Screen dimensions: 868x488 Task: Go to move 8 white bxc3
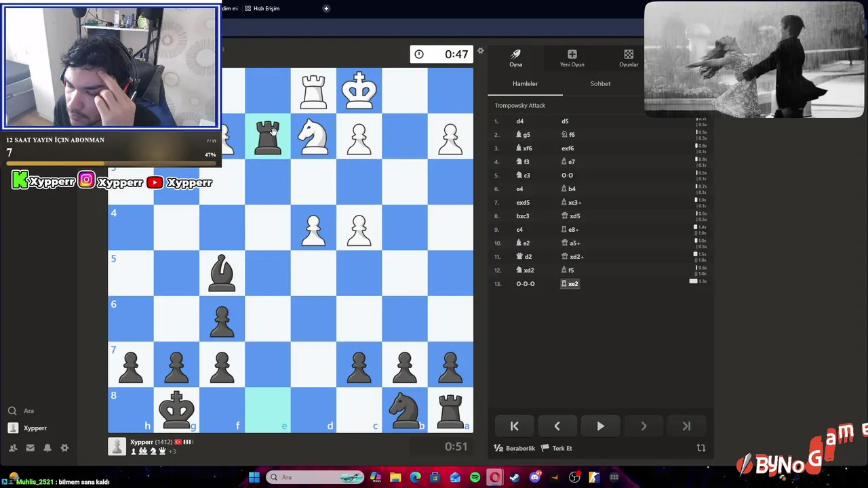(523, 216)
